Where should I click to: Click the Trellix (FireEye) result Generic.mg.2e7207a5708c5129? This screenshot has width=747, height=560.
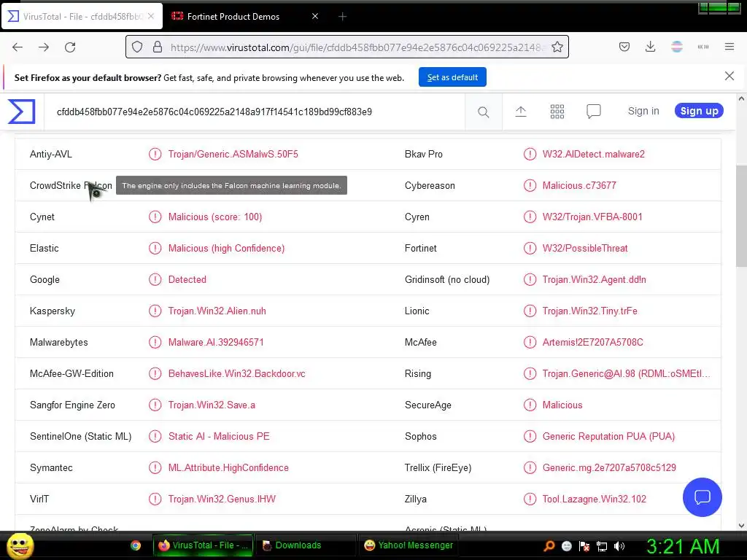[x=609, y=467]
